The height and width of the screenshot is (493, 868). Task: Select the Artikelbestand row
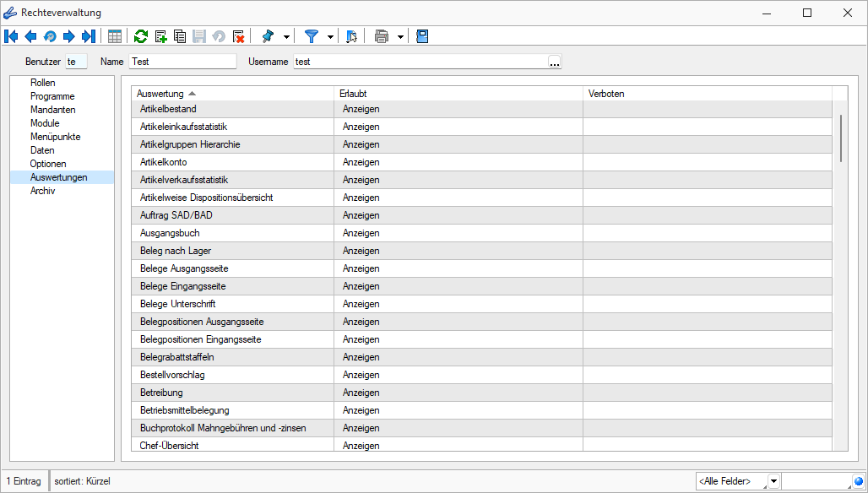click(x=481, y=109)
